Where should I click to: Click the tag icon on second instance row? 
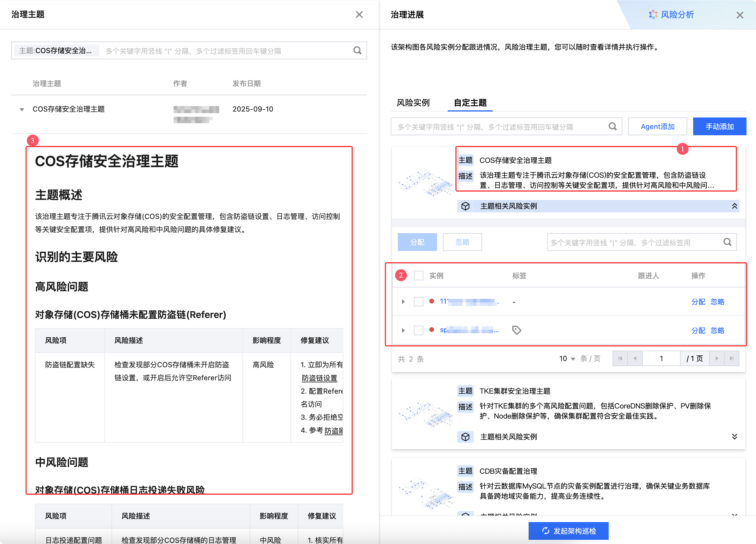516,330
